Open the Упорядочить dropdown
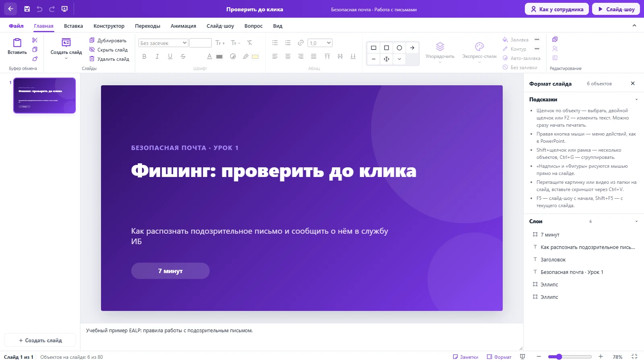 [x=440, y=52]
